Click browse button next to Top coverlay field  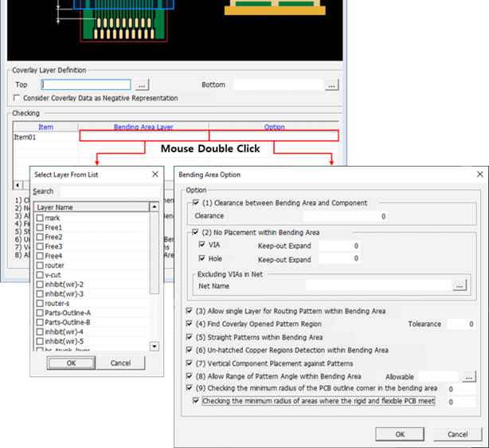click(x=141, y=84)
